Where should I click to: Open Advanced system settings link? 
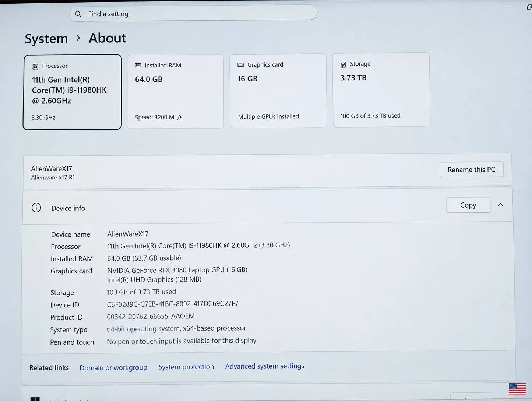click(x=265, y=366)
